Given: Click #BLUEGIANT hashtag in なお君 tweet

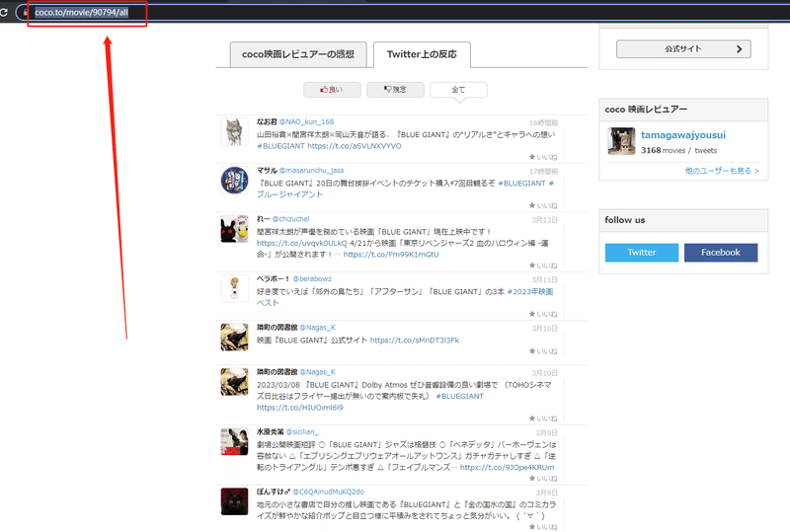Looking at the screenshot, I should (280, 146).
